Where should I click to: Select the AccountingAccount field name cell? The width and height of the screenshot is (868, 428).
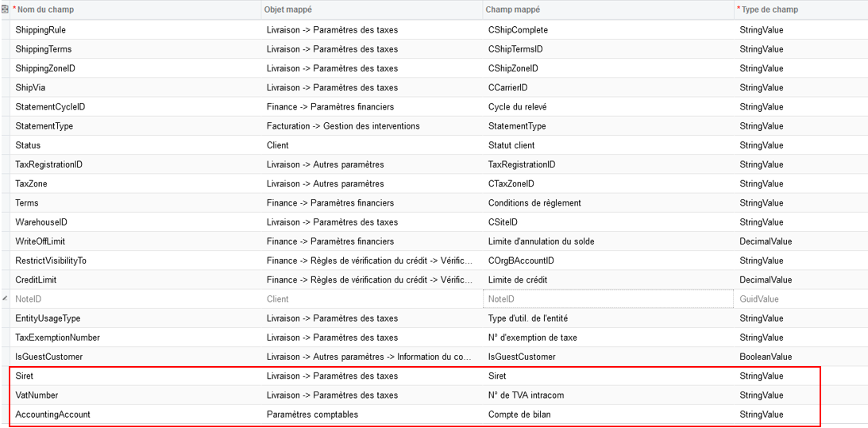click(136, 415)
